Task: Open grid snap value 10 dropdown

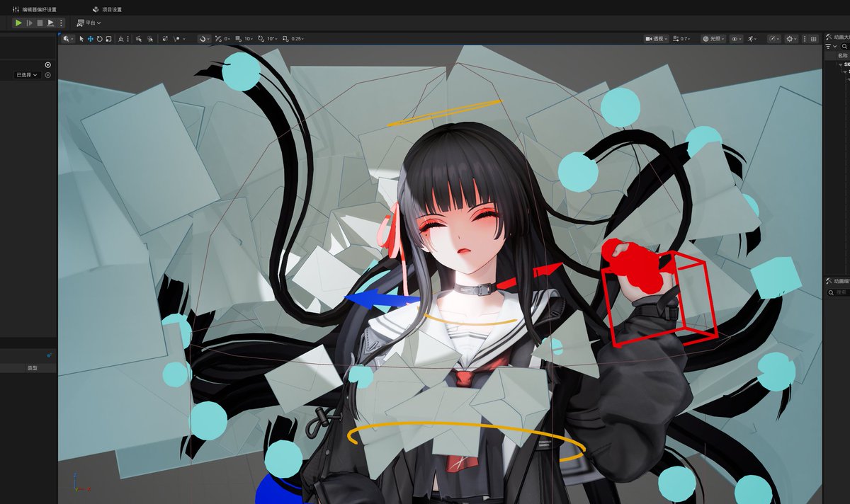Action: click(x=249, y=39)
